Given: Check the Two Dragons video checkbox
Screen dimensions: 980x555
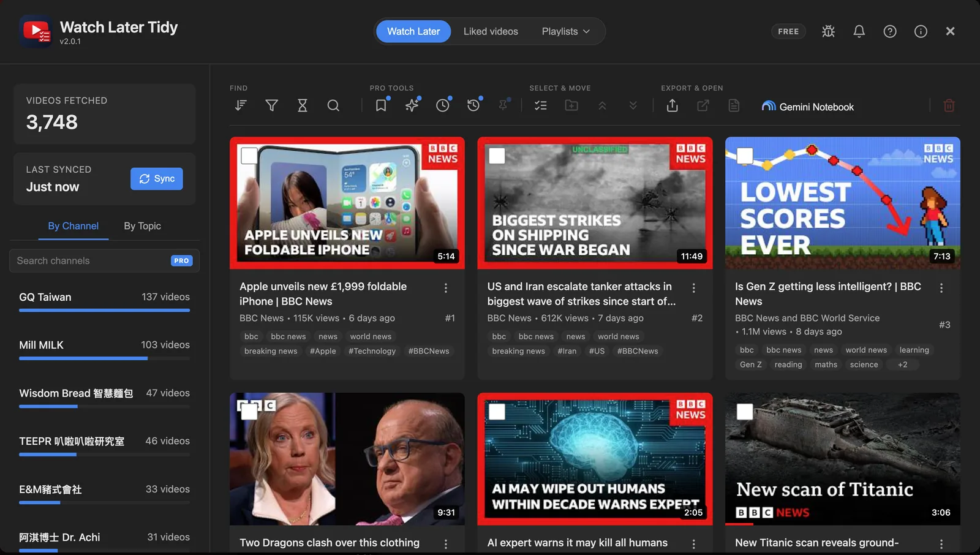Looking at the screenshot, I should pos(249,412).
